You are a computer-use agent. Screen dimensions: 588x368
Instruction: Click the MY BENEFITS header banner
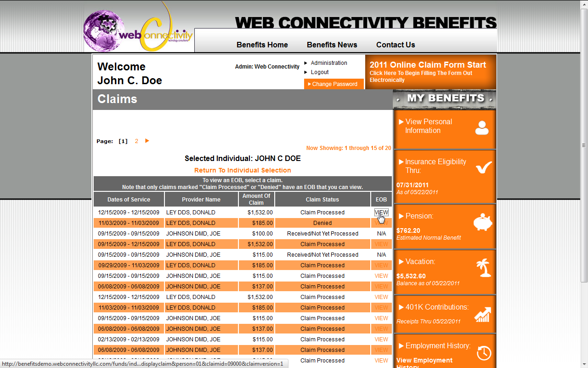coord(445,98)
